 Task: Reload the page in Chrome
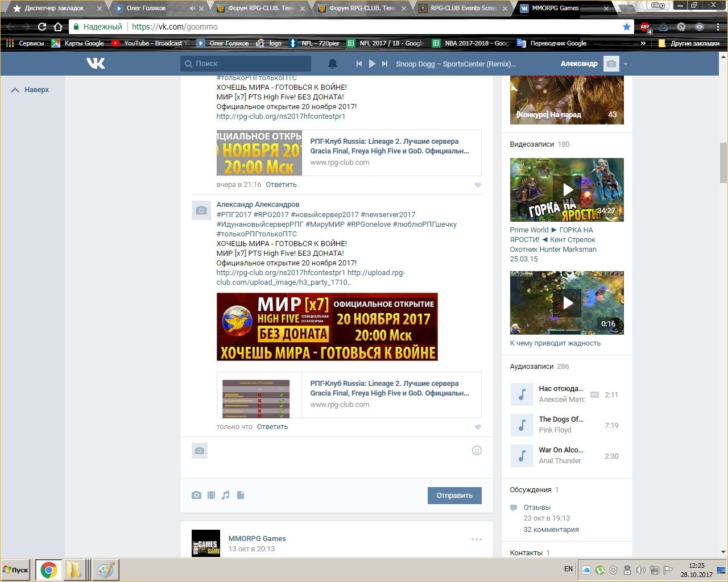point(42,27)
